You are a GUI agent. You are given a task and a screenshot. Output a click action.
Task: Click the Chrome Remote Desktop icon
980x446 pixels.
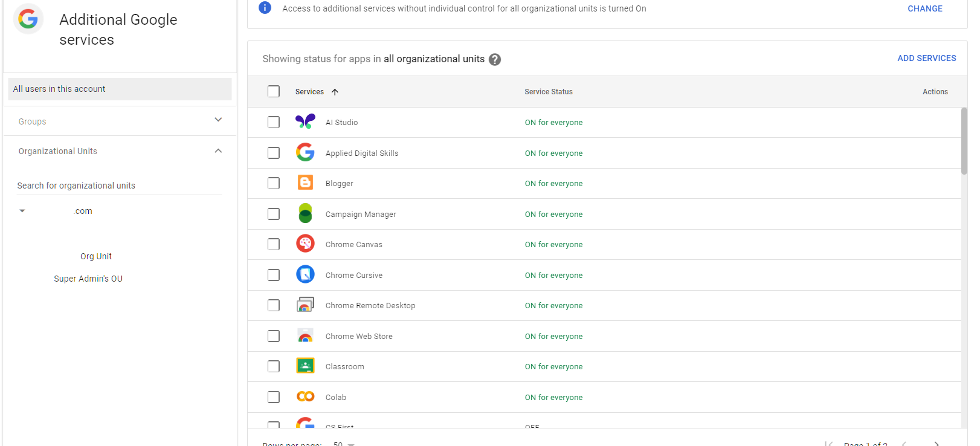(305, 305)
